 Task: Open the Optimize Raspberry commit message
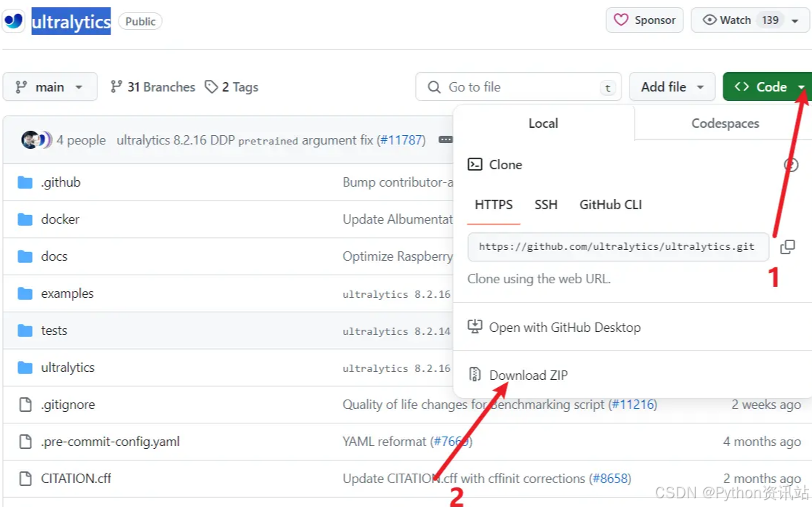pyautogui.click(x=398, y=256)
